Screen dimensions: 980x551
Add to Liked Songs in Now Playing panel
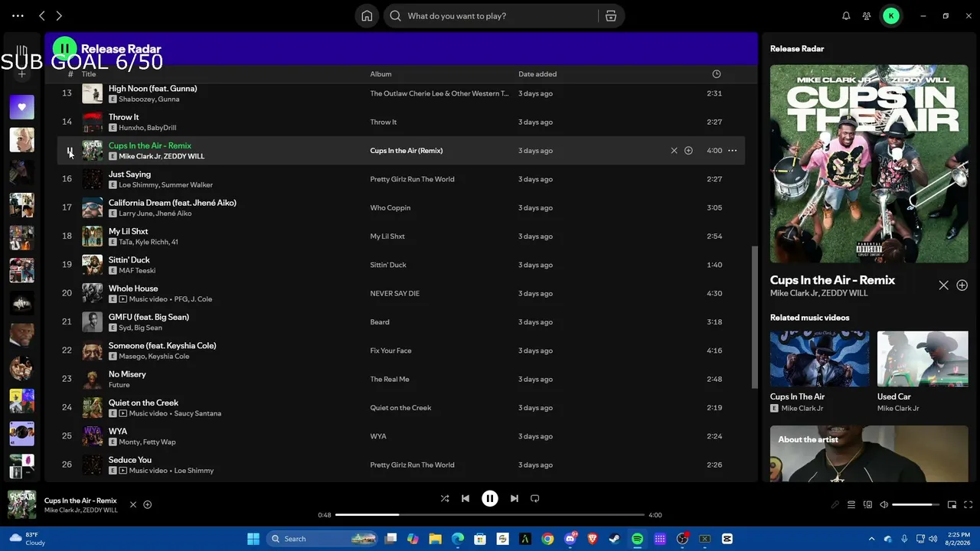click(962, 285)
